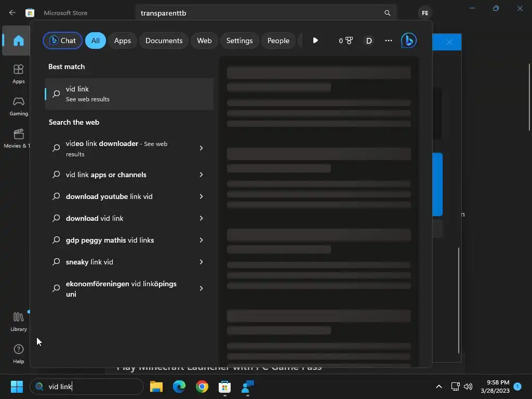Switch to the Documents filter tab

[x=164, y=41]
